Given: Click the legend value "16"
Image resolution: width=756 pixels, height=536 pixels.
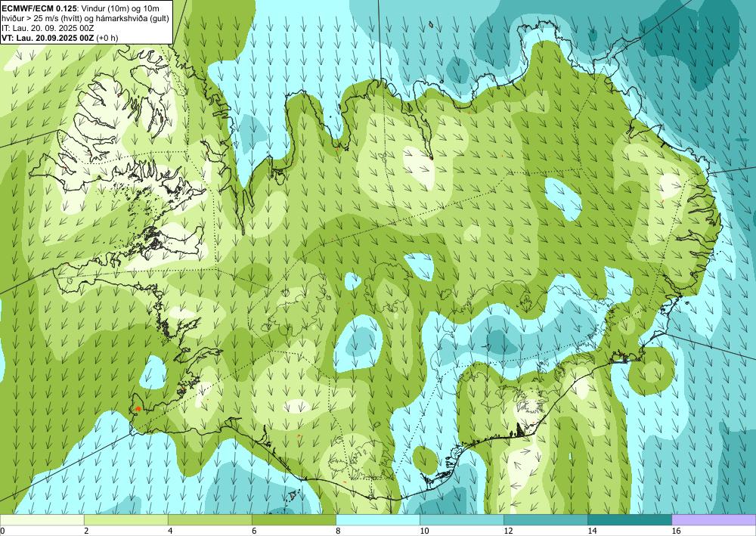Looking at the screenshot, I should point(677,531).
